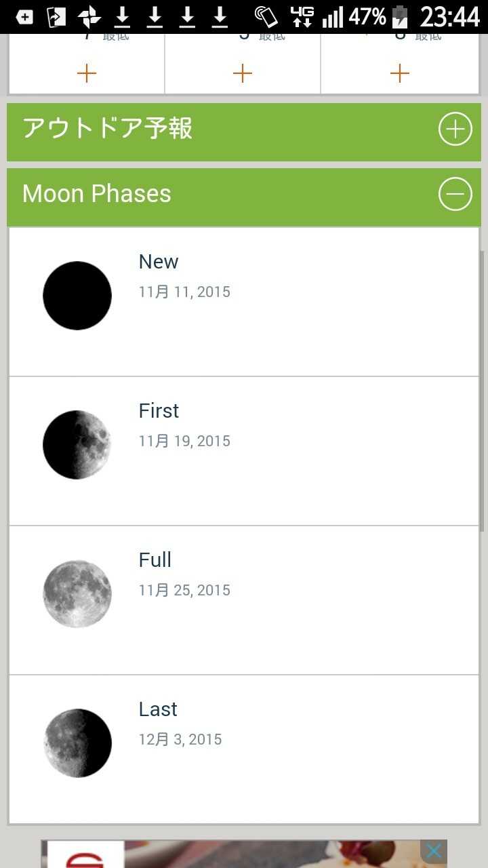The width and height of the screenshot is (488, 868).
Task: Open the Last quarter 12月 3, 2015 date
Action: tap(180, 740)
